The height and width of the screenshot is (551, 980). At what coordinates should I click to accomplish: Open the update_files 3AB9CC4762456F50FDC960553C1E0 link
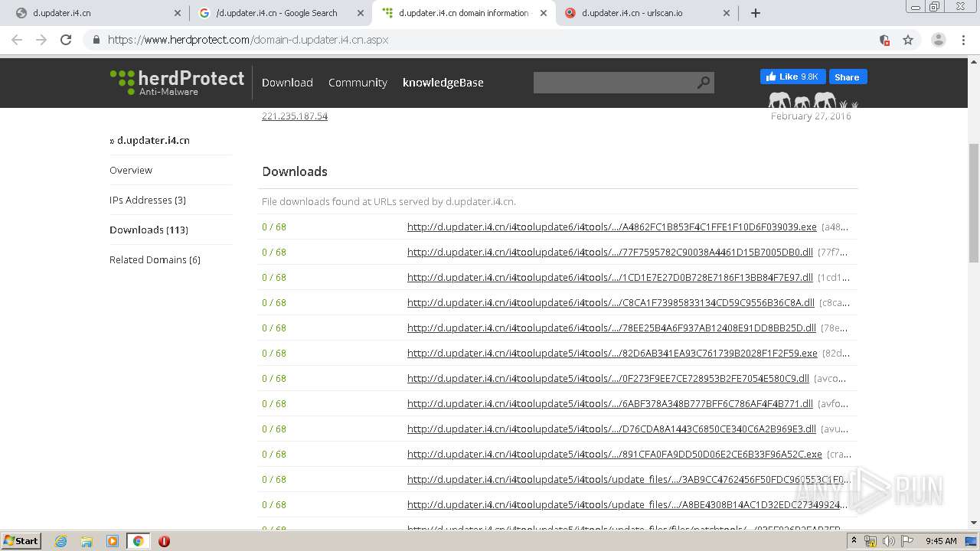click(629, 479)
